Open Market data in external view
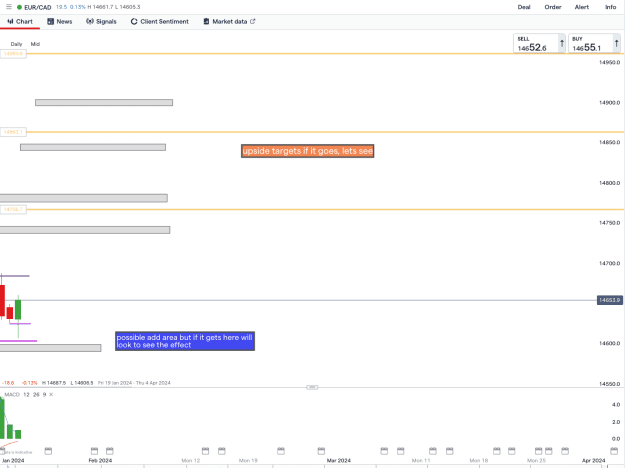The image size is (625, 468). (x=229, y=22)
